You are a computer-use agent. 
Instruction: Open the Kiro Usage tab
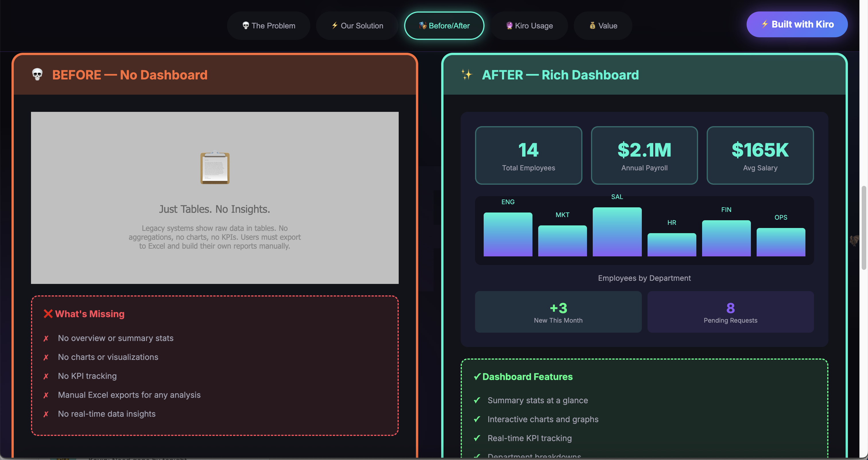pos(529,26)
